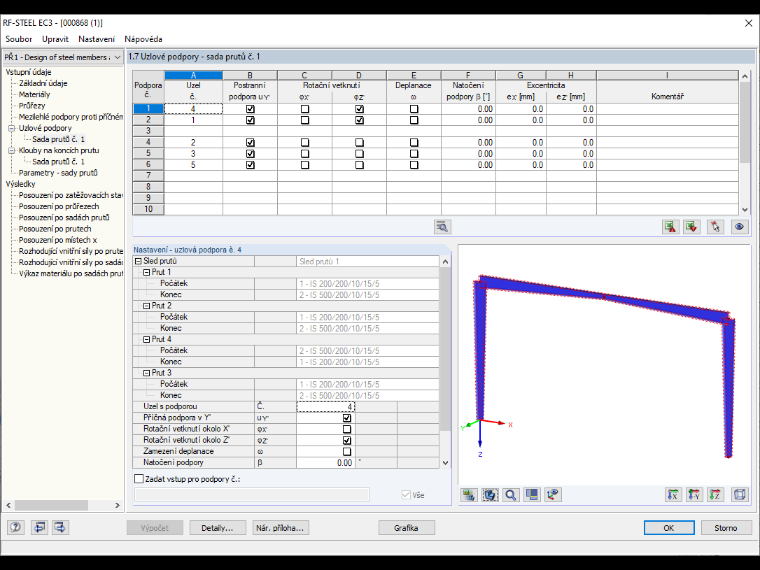Click the axis-with-eye view icon
Viewport: 760px width, 570px height.
tap(553, 495)
